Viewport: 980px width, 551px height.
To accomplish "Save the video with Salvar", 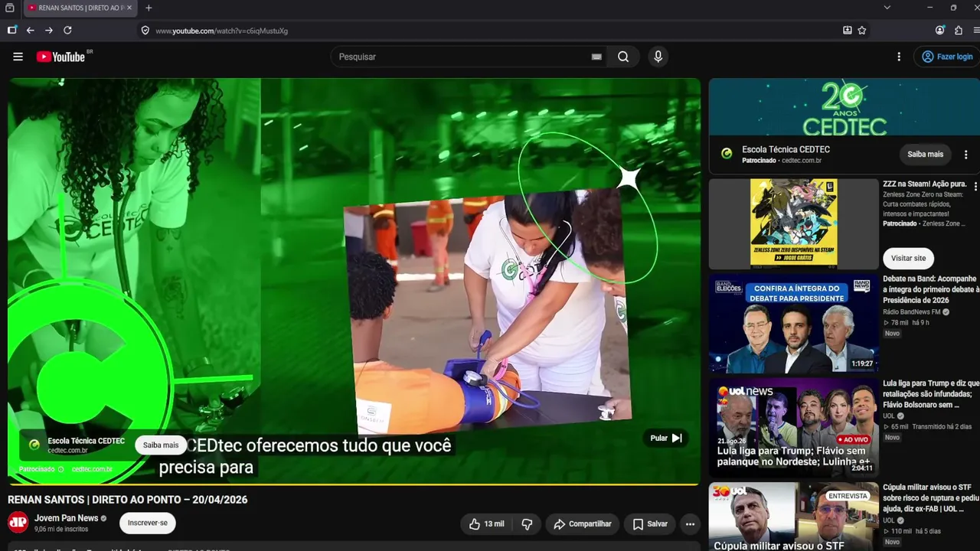I will [650, 524].
